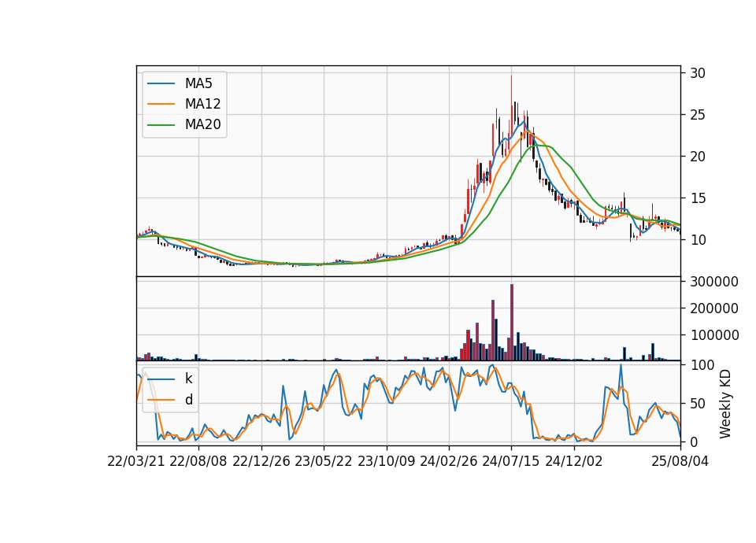756x543 pixels.
Task: Click the price axis value 15
Action: coord(698,198)
